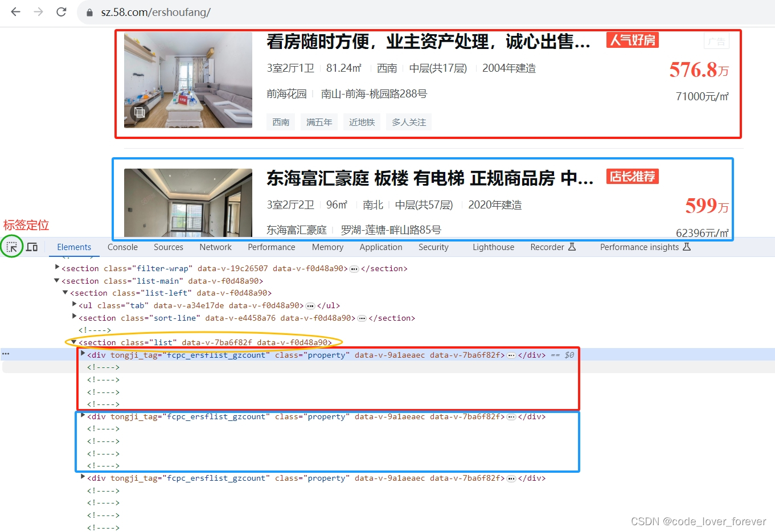Screen dimensions: 775x532
Task: Select the 近地铁 tag
Action: [362, 122]
